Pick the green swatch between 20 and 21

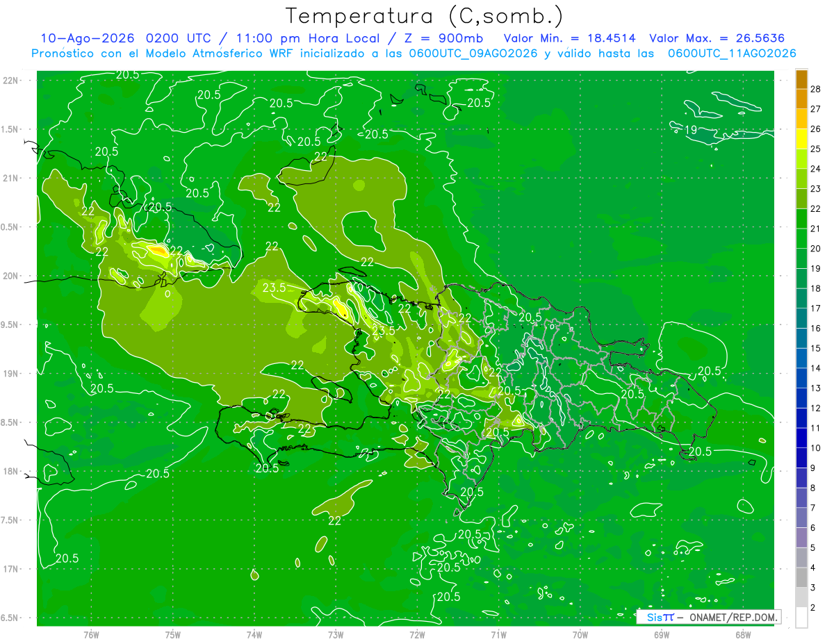click(801, 238)
